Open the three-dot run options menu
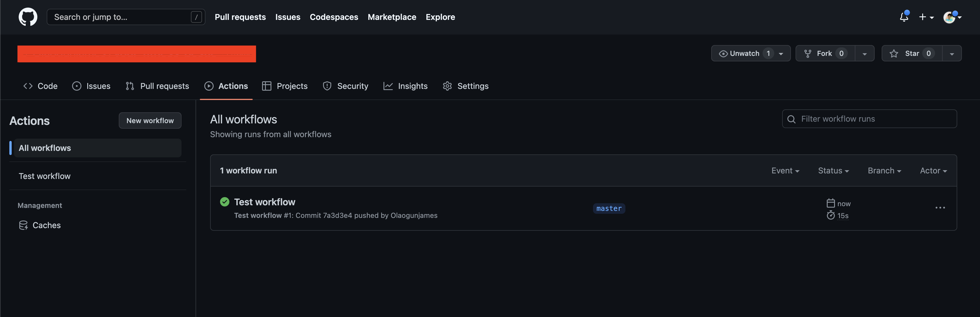Screen dimensions: 980x317 coord(940,208)
